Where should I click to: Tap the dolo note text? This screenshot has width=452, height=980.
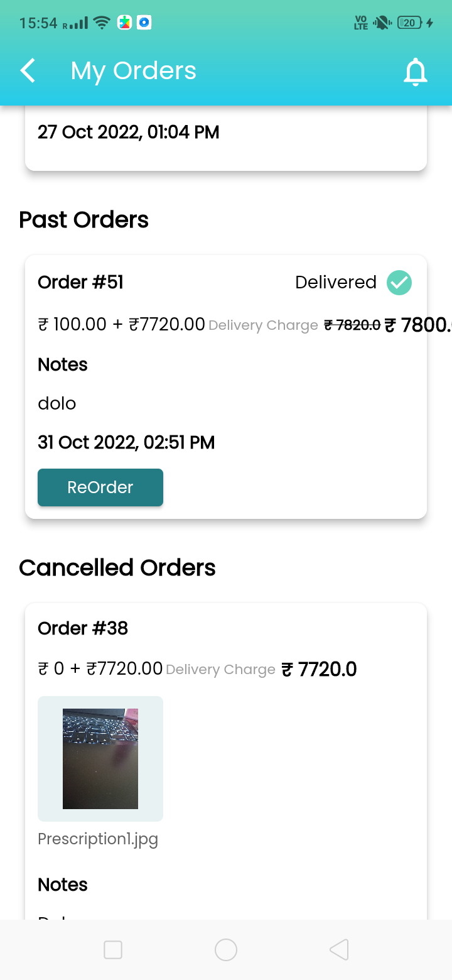point(57,403)
